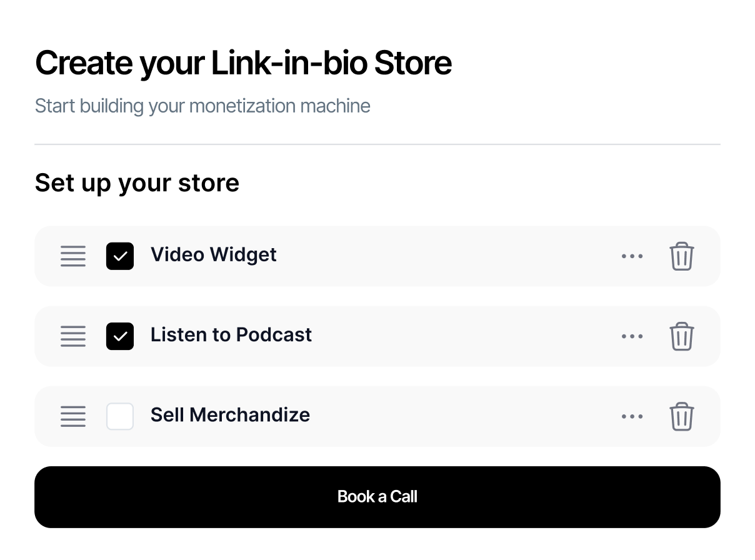Click the Book a Call button

tap(377, 496)
